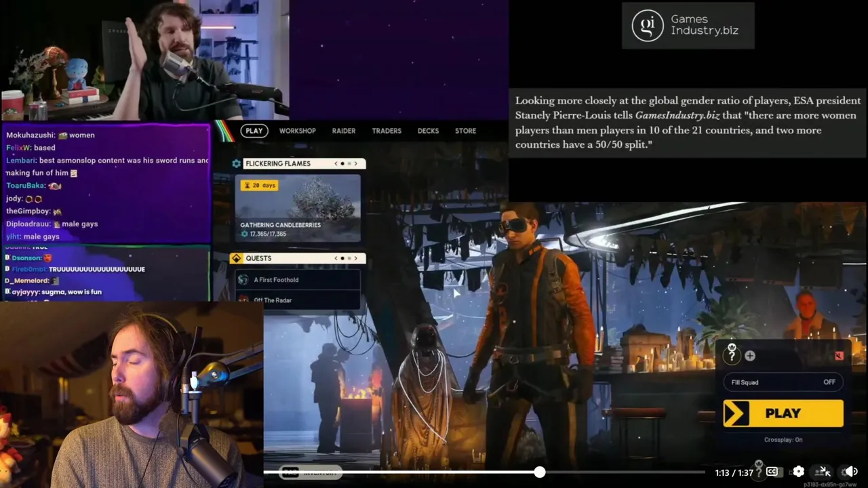This screenshot has width=868, height=488.
Task: Click the squad leader question-mark slot
Action: [732, 354]
